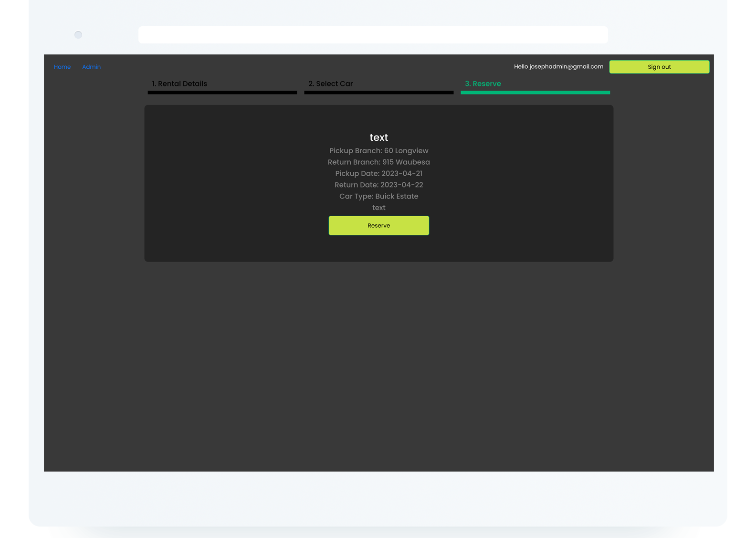Click the Home link in navbar

(x=62, y=67)
